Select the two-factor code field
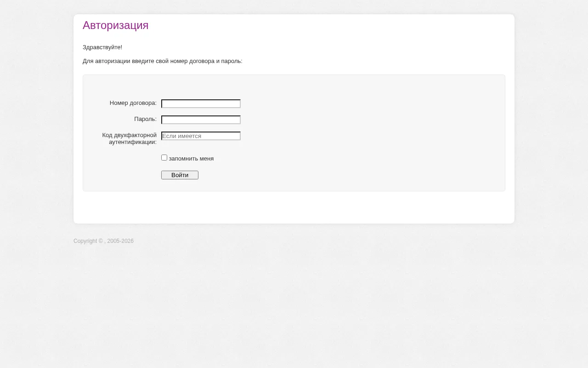The height and width of the screenshot is (368, 588). click(x=201, y=136)
